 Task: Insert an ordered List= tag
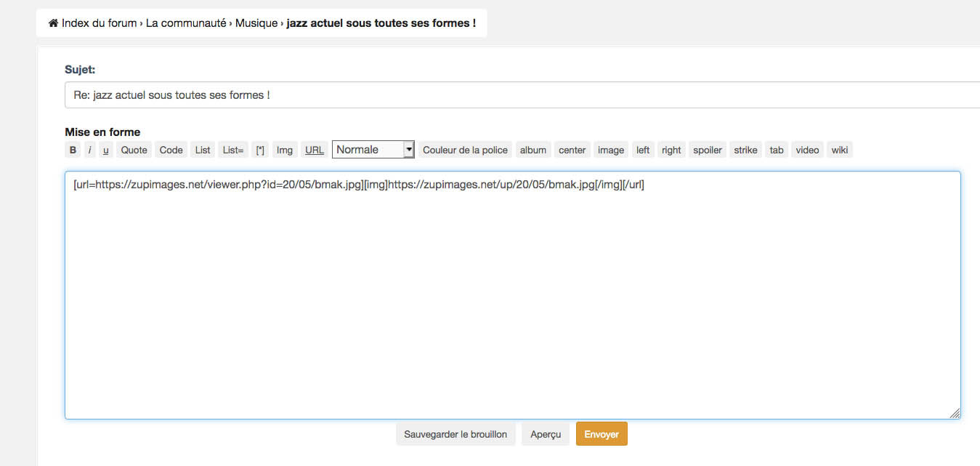coord(233,150)
